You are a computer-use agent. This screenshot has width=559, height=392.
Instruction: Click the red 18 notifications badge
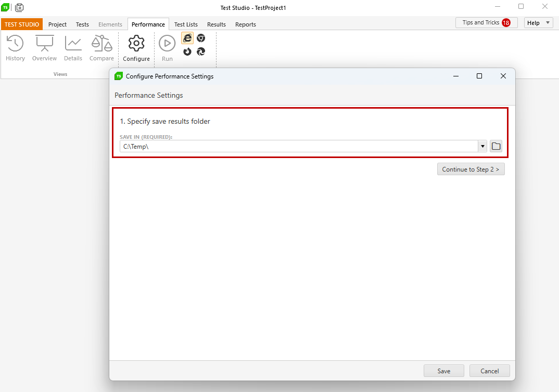tap(506, 22)
